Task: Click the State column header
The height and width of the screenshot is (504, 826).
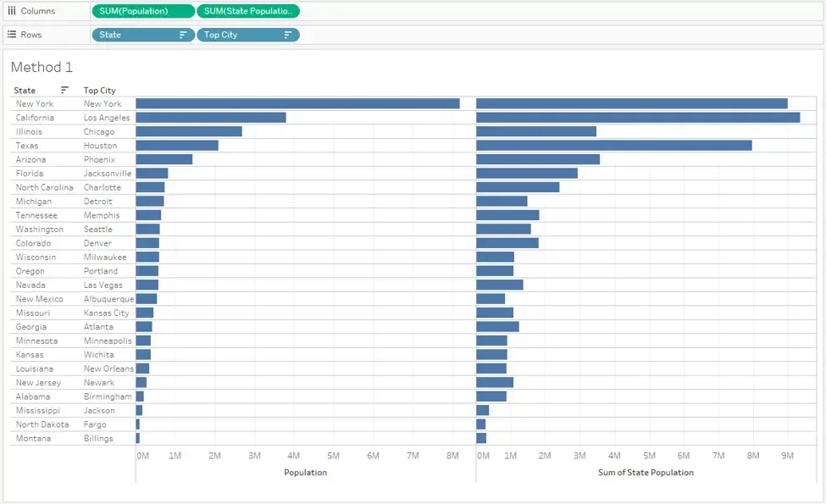Action: (x=25, y=91)
